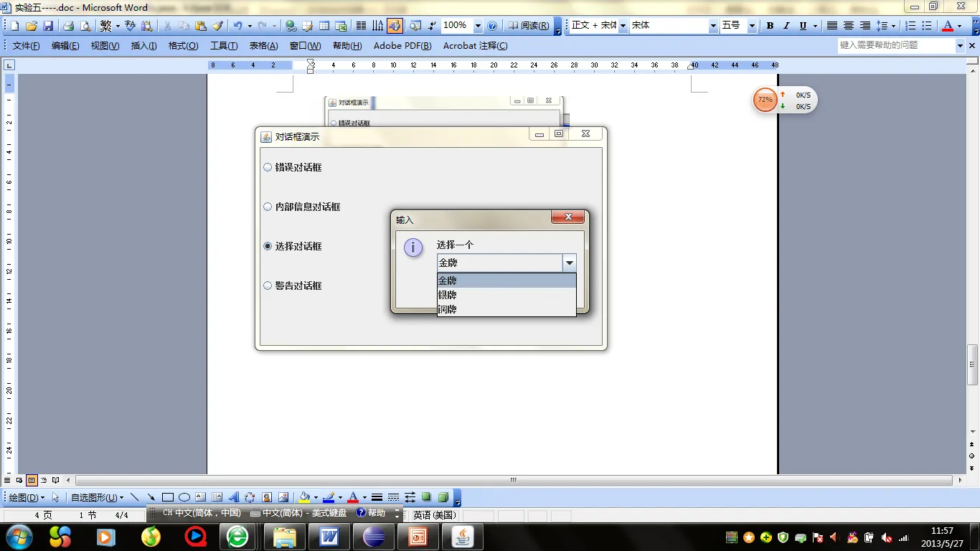Viewport: 980px width, 551px height.
Task: Open the zoom 100% dropdown
Action: [478, 26]
